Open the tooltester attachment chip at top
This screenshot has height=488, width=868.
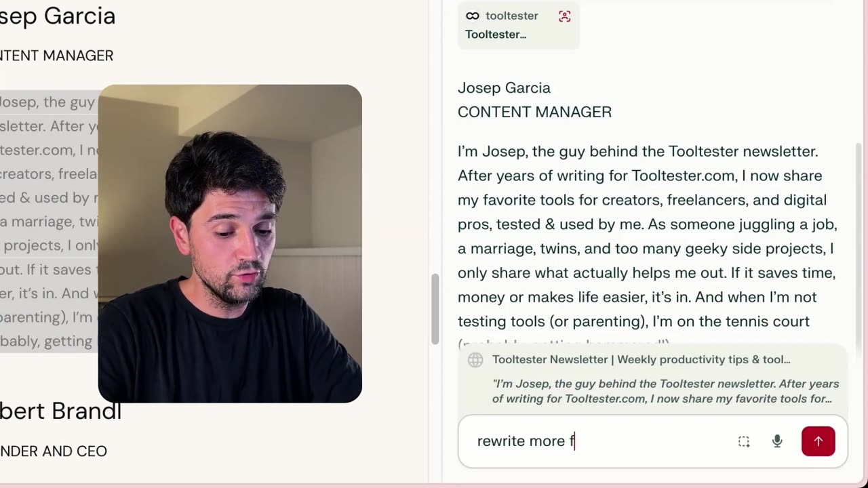(518, 24)
